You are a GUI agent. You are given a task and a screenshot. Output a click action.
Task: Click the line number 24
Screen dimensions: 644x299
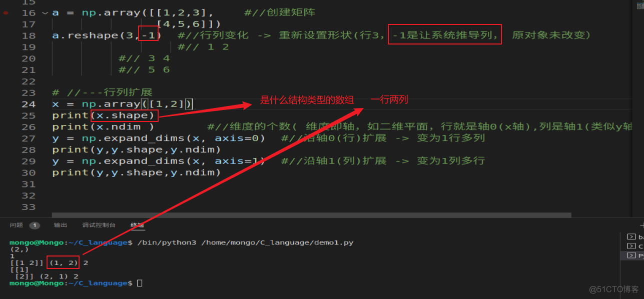[x=29, y=104]
